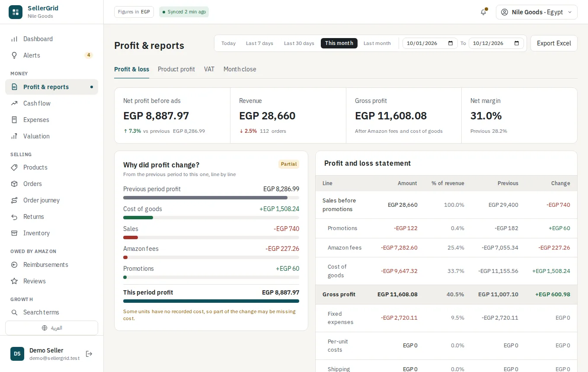588x372 pixels.
Task: Click the Synced 2 min ago status
Action: [184, 12]
